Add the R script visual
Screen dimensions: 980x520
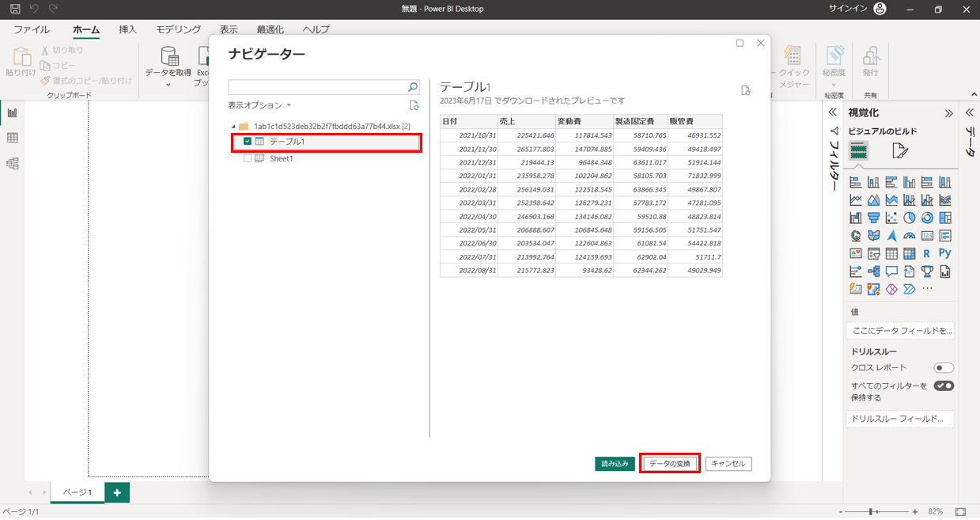tap(927, 254)
